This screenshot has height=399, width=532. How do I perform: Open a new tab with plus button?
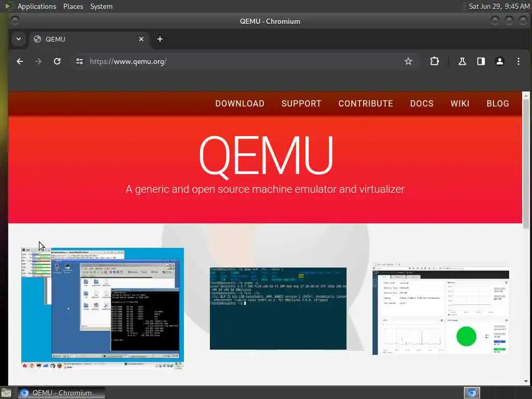click(x=160, y=39)
